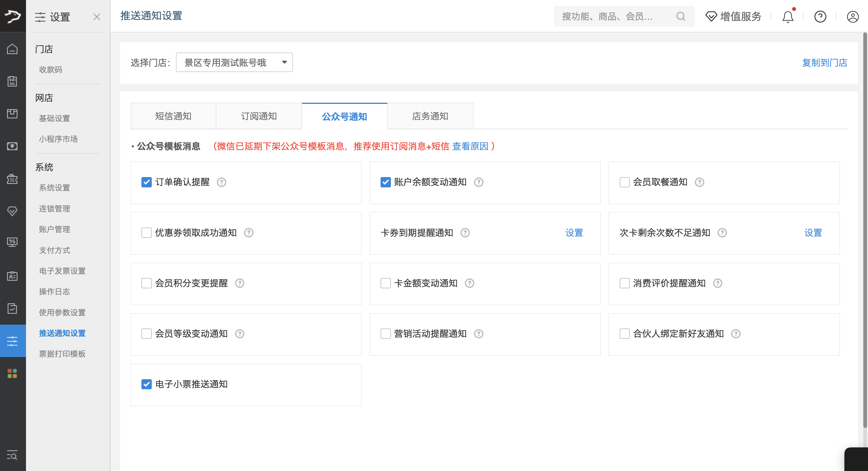The height and width of the screenshot is (471, 868).
Task: Show help for 消费评价提醒通知
Action: (x=718, y=283)
